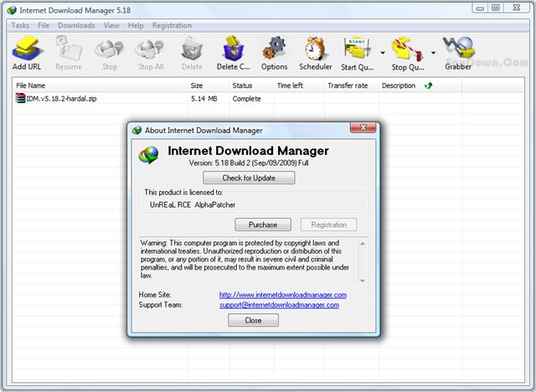Click the warning text scroll up arrow
This screenshot has height=392, width=536.
coord(363,244)
